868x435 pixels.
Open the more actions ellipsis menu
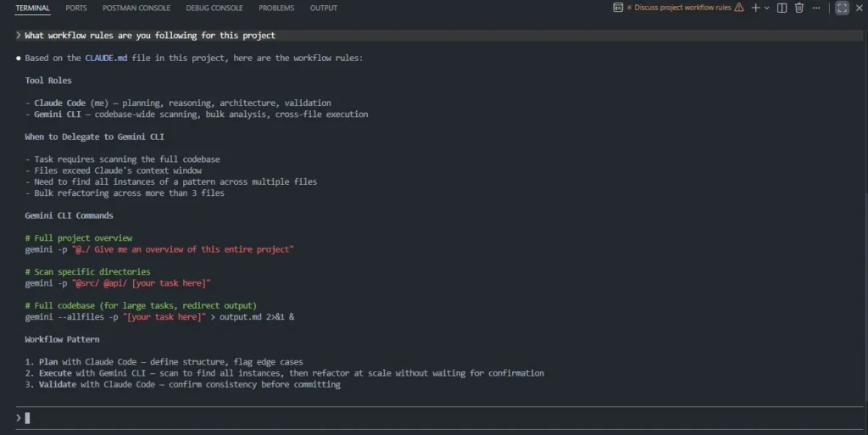(816, 8)
